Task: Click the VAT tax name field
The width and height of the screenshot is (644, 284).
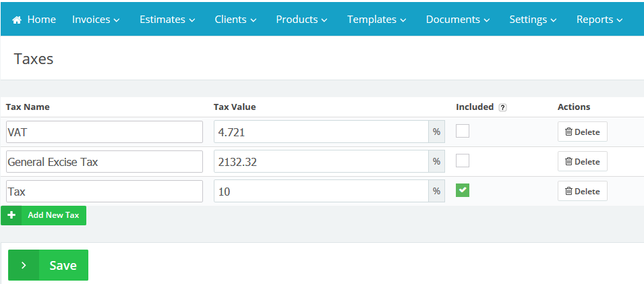Action: coord(104,132)
